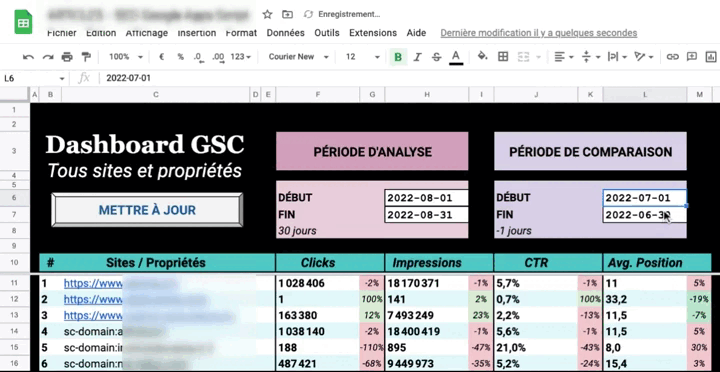Open the Affichage menu
This screenshot has width=720, height=372.
(x=146, y=33)
